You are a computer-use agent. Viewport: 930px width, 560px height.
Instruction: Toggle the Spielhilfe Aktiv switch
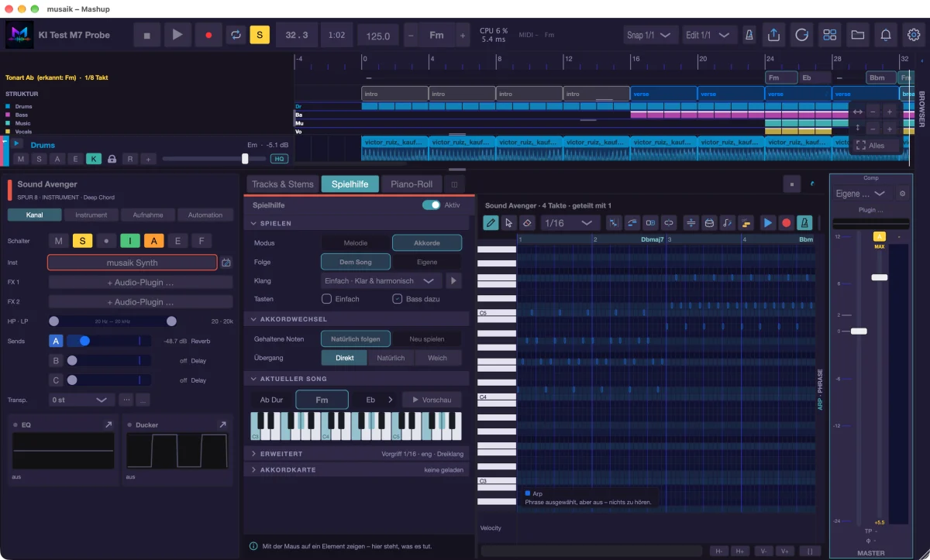tap(431, 205)
